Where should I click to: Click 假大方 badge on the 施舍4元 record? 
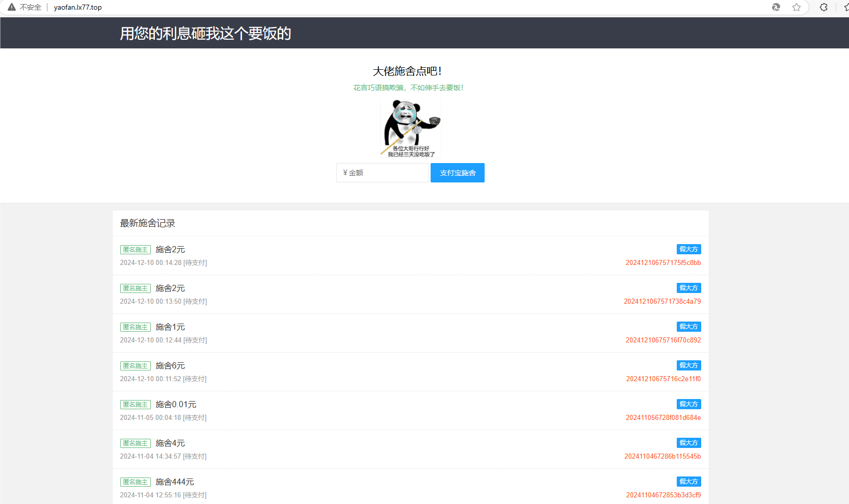(x=689, y=443)
